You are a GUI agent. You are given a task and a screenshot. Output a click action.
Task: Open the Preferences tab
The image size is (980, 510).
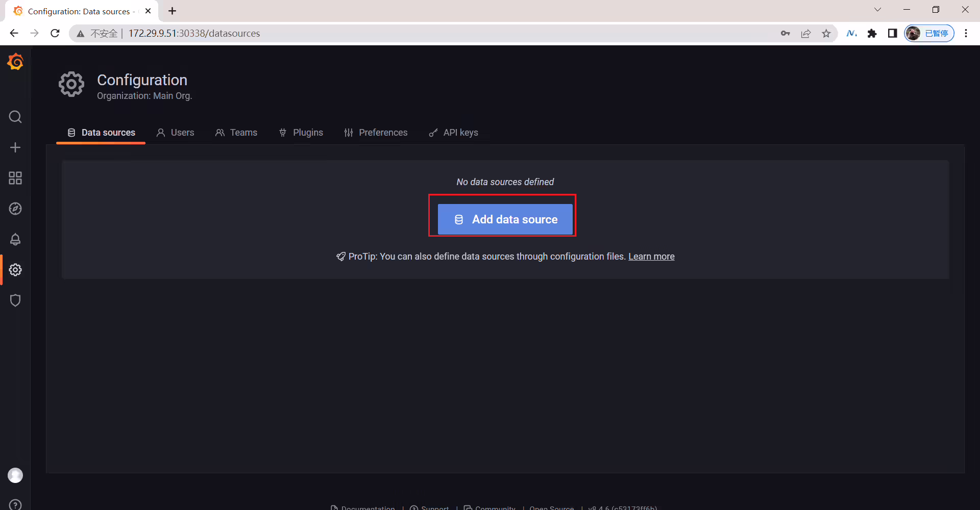376,133
